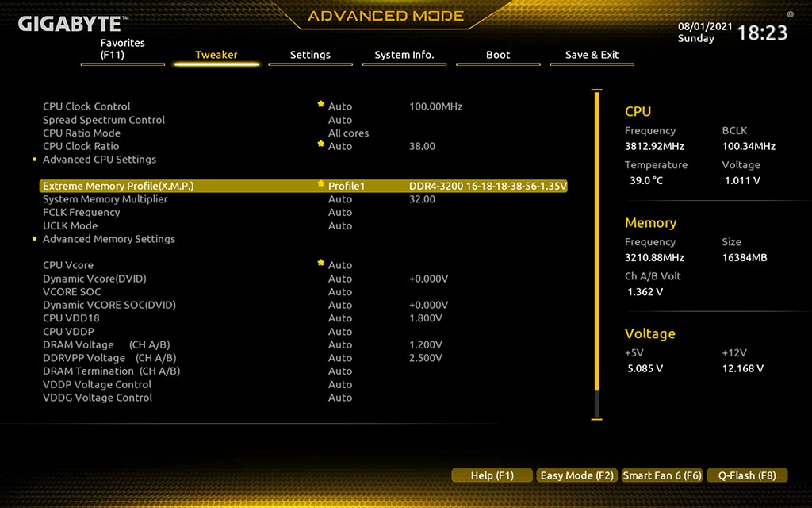Select the CPU Vcore label

click(x=68, y=265)
